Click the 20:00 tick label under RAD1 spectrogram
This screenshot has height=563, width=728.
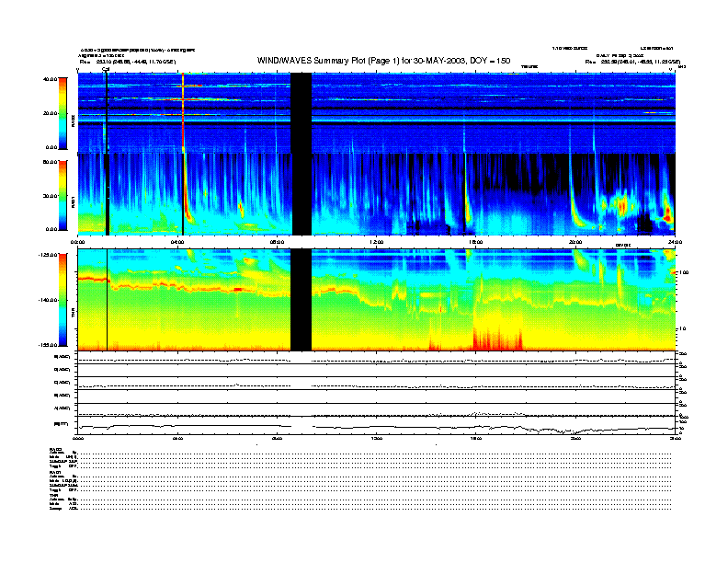[575, 242]
